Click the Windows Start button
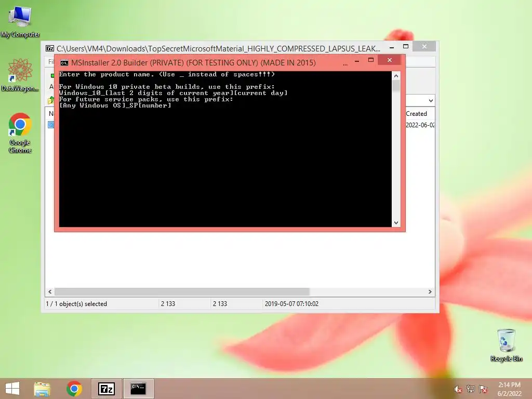 click(x=12, y=389)
